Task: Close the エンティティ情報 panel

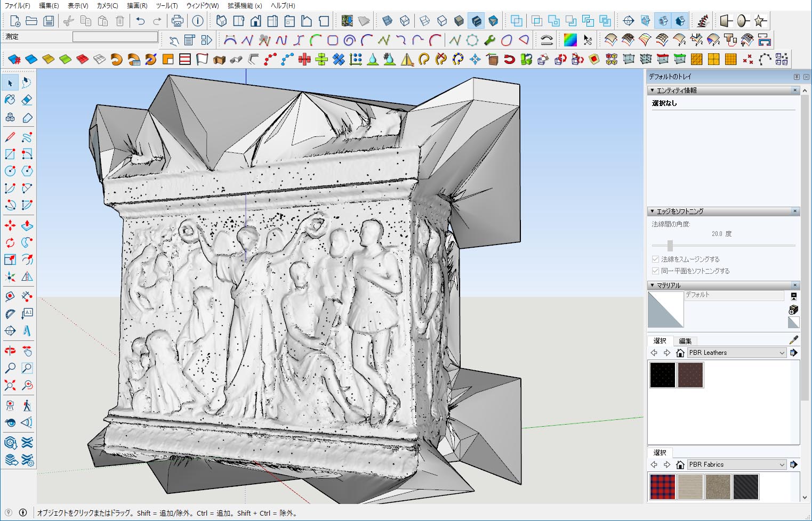Action: [x=795, y=91]
